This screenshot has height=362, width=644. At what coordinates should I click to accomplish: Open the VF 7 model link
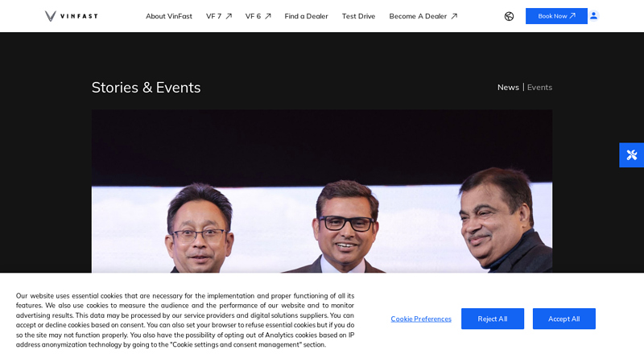213,16
